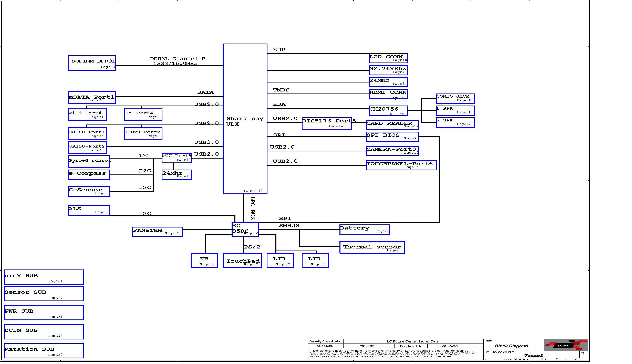
Task: Select the DCIN SUB box
Action: [44, 332]
